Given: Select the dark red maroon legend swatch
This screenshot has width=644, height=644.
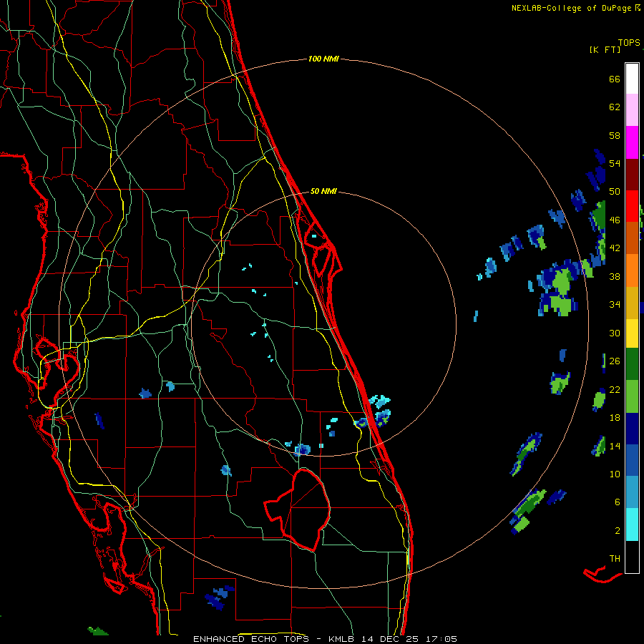Looking at the screenshot, I should click(x=632, y=175).
